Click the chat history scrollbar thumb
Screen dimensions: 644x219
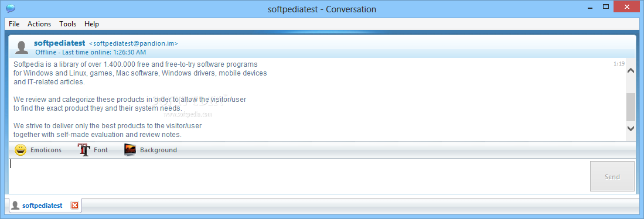tap(631, 107)
